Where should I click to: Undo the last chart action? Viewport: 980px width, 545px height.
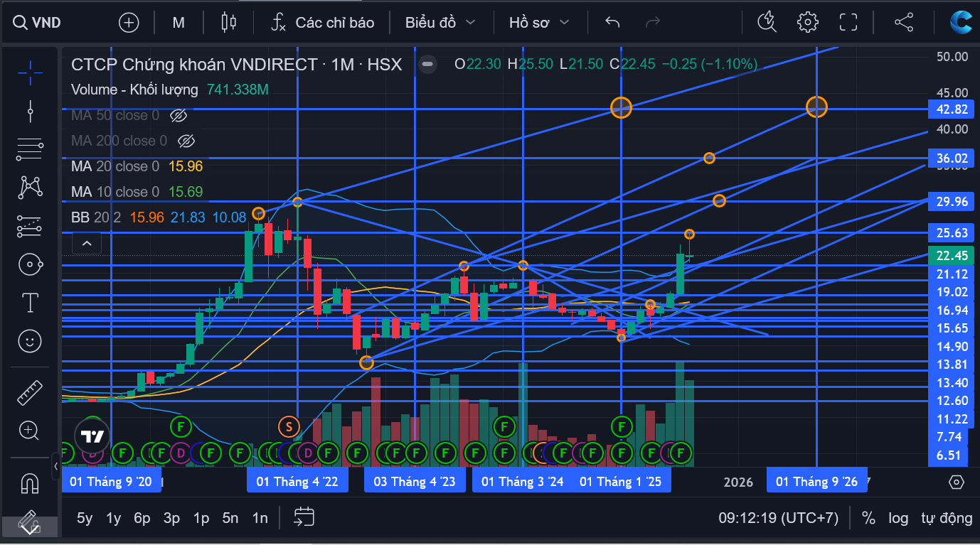[612, 23]
